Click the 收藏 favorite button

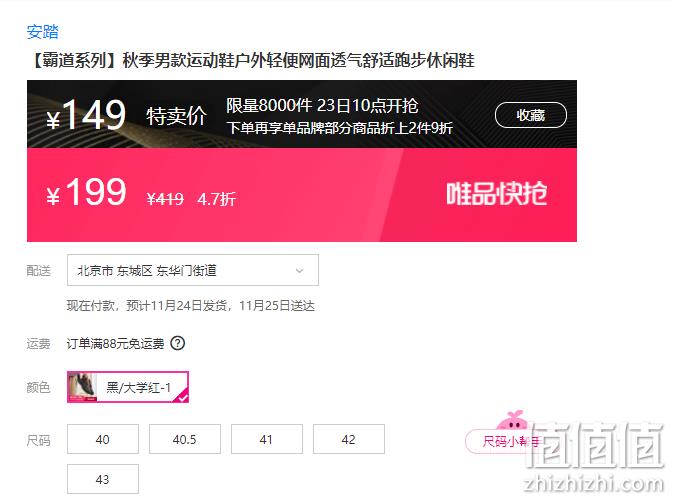click(x=531, y=115)
